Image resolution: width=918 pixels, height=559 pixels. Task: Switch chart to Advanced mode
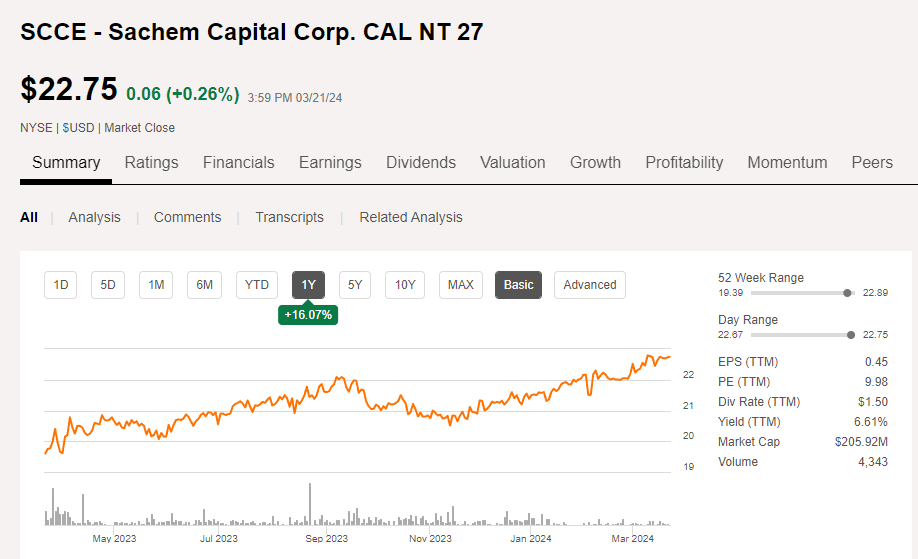(590, 285)
